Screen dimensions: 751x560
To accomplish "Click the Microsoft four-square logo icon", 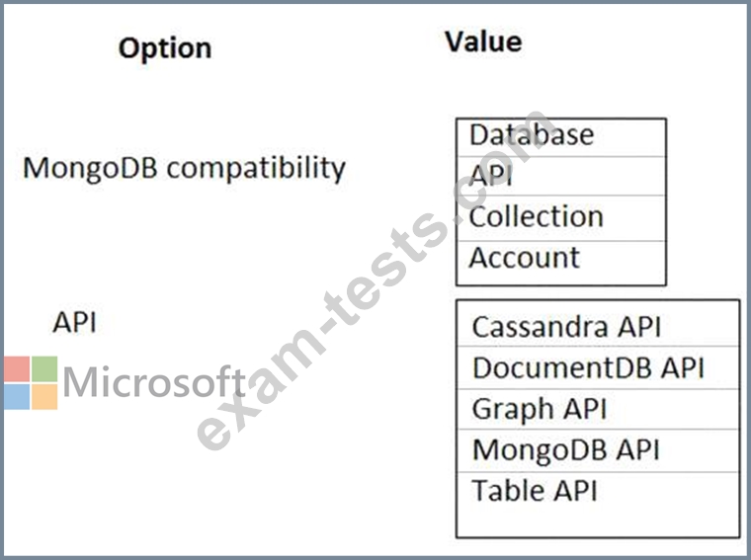I will click(x=31, y=382).
